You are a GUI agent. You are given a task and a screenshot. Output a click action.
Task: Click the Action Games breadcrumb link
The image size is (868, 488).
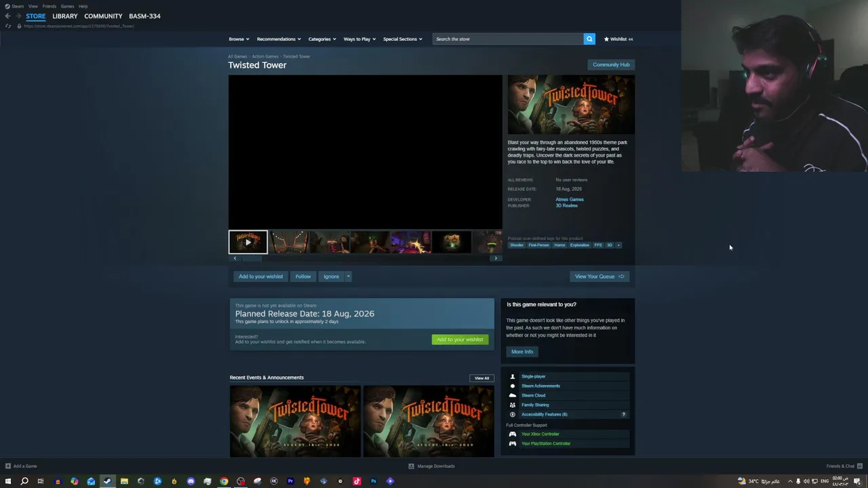[x=265, y=56]
